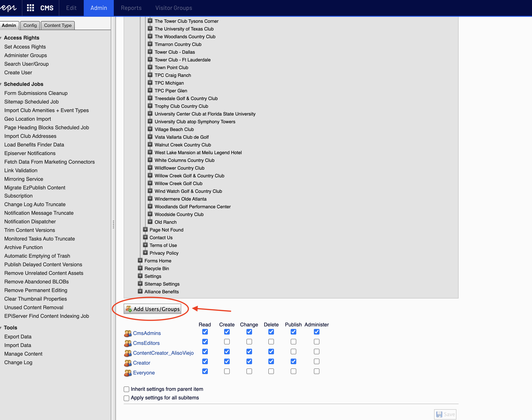Viewport: 532px width, 420px height.
Task: Switch to the Edit top menu
Action: point(71,8)
